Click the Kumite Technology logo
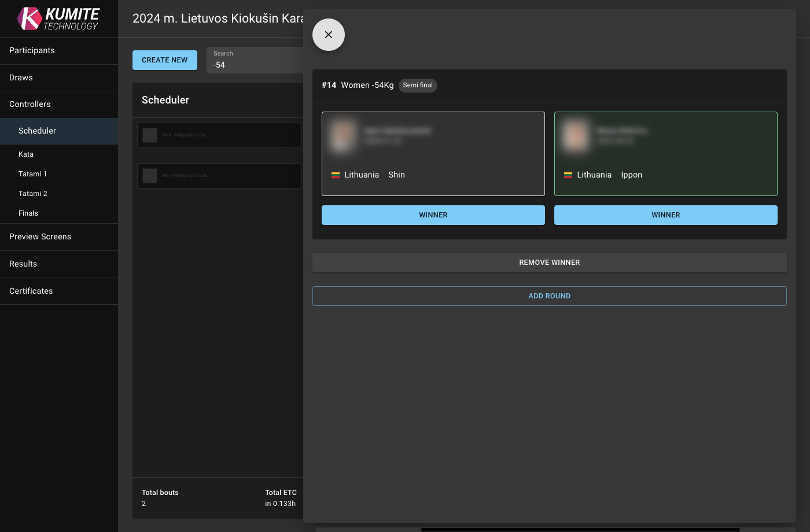Screen dimensions: 810x532 [58, 18]
